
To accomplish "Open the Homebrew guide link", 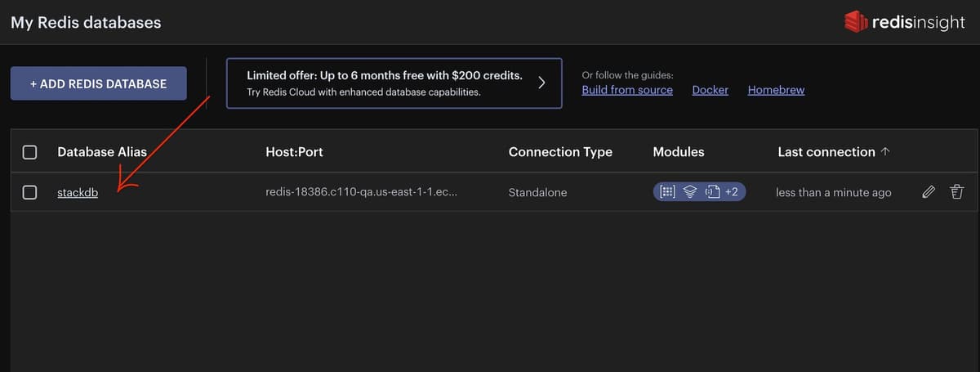I will 776,90.
